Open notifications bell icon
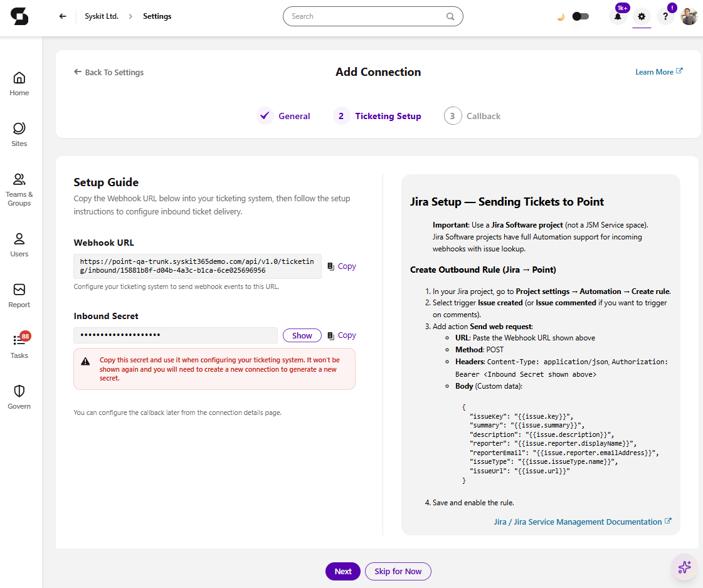This screenshot has height=588, width=703. [x=618, y=16]
